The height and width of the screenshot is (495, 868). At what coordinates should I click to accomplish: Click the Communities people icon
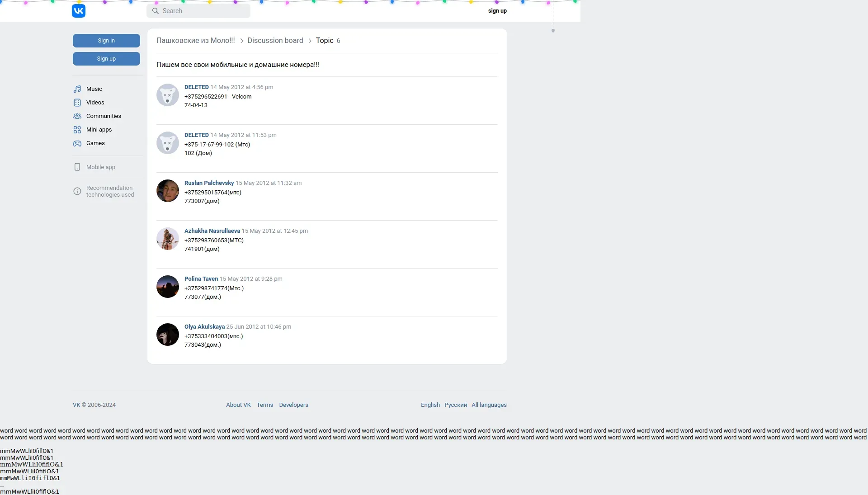point(77,116)
